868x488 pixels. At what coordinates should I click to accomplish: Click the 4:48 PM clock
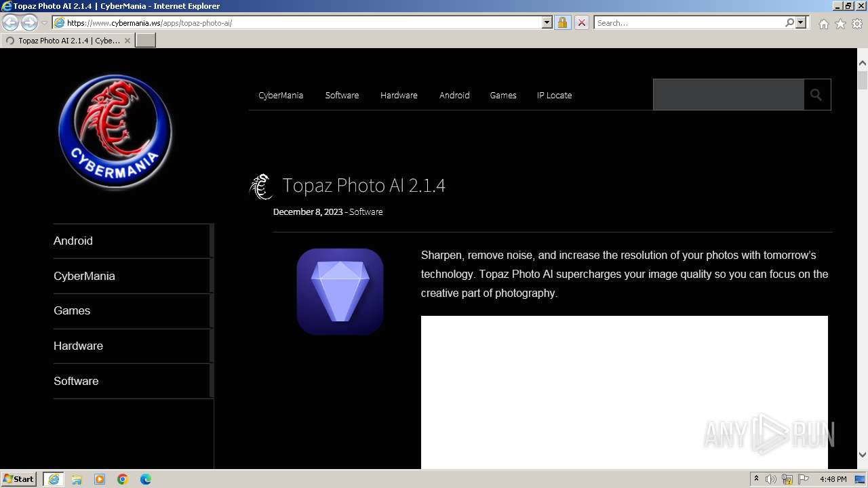coord(833,479)
